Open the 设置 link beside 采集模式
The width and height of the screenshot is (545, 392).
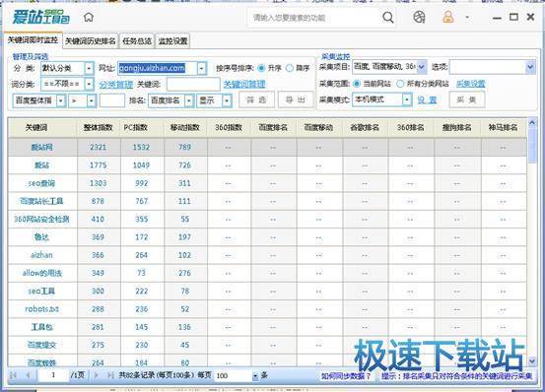click(x=427, y=100)
